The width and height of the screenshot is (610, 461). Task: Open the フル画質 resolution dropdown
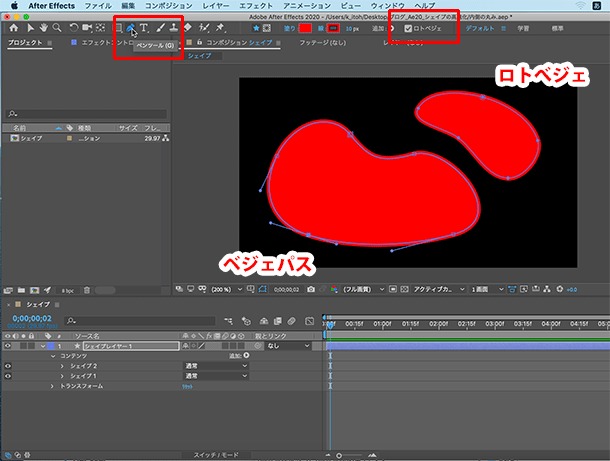[x=363, y=289]
